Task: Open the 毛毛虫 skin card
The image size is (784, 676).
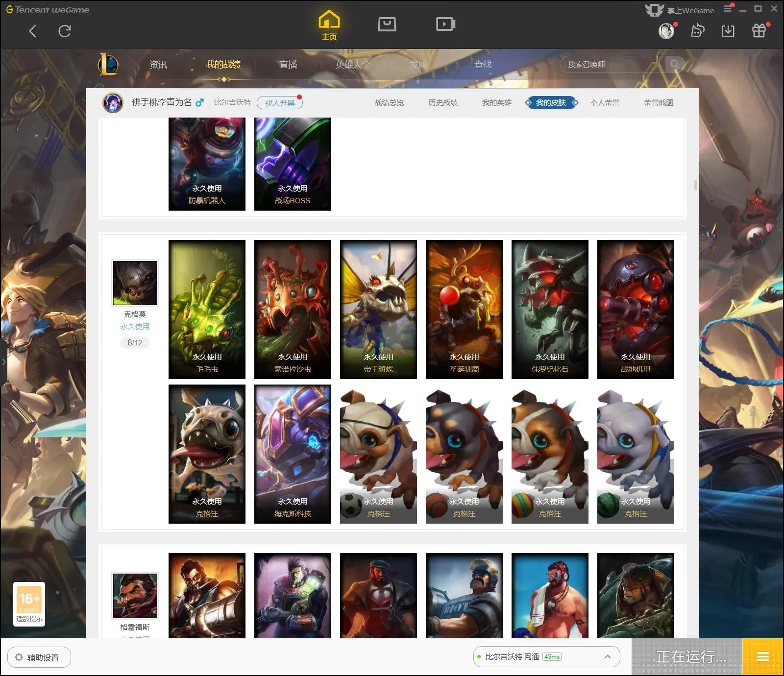Action: pyautogui.click(x=207, y=310)
